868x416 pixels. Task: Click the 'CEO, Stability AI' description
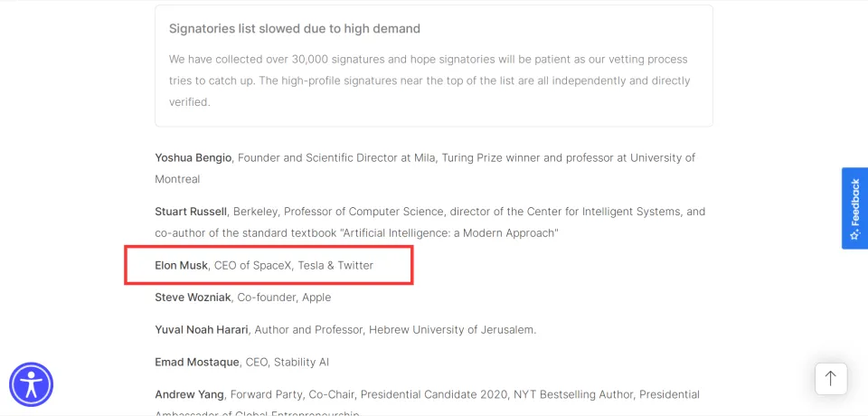(288, 362)
